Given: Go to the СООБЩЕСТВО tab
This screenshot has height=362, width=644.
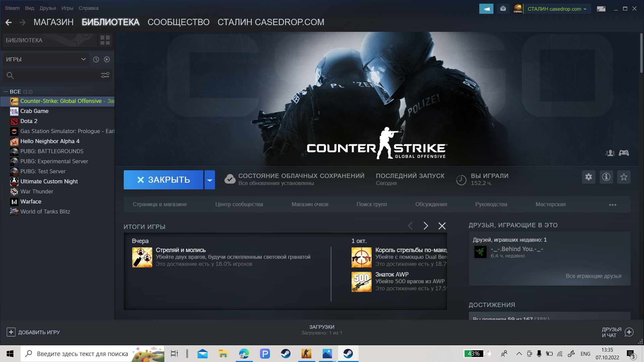Looking at the screenshot, I should click(x=178, y=22).
